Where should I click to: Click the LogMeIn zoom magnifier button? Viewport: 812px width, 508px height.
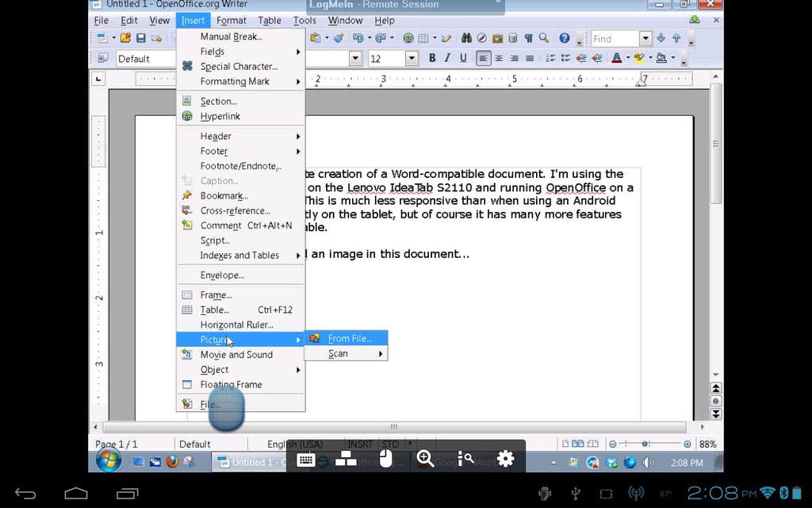pos(425,459)
